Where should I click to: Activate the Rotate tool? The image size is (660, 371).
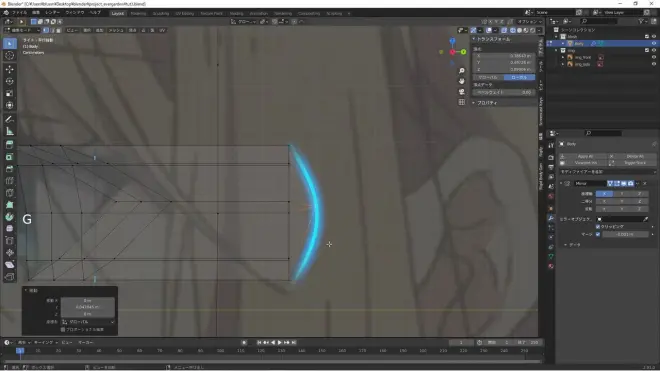click(x=10, y=81)
